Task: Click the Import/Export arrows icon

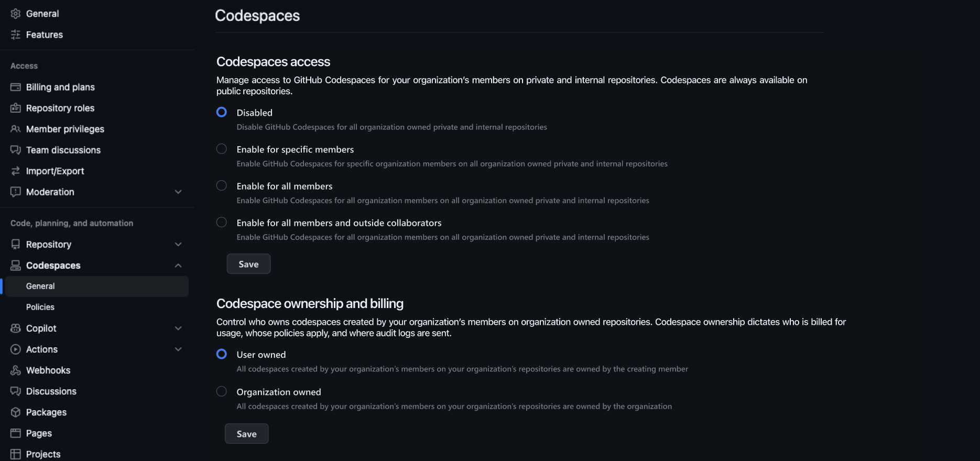Action: [x=16, y=171]
